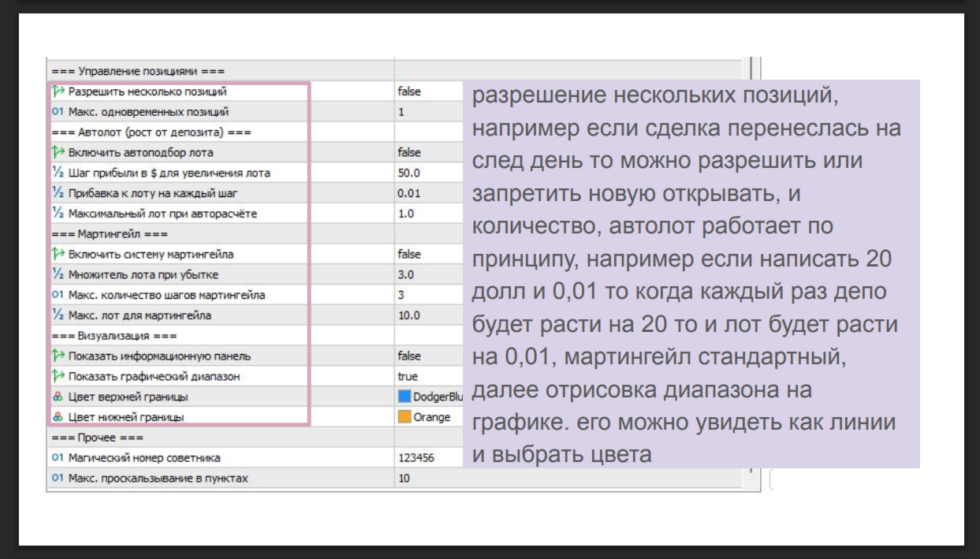Click the color icon beside "Цвет верхней границы"
This screenshot has width=980, height=559.
pyautogui.click(x=58, y=397)
